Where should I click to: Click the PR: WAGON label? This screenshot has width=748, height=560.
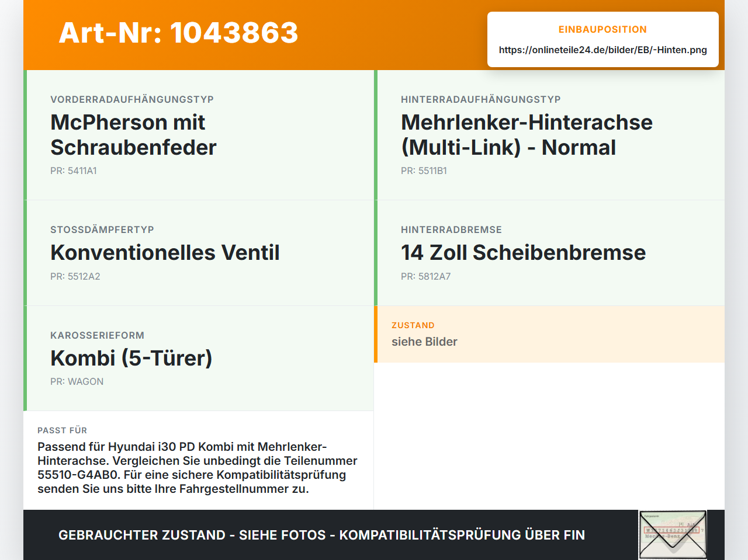click(77, 381)
